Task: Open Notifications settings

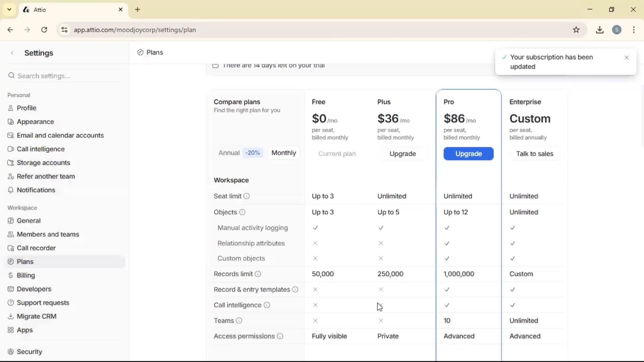Action: click(x=36, y=190)
